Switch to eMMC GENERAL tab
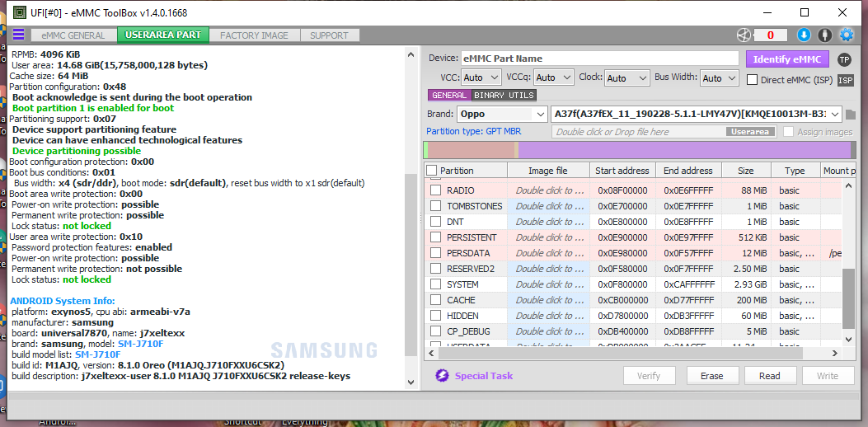This screenshot has width=868, height=427. click(73, 35)
